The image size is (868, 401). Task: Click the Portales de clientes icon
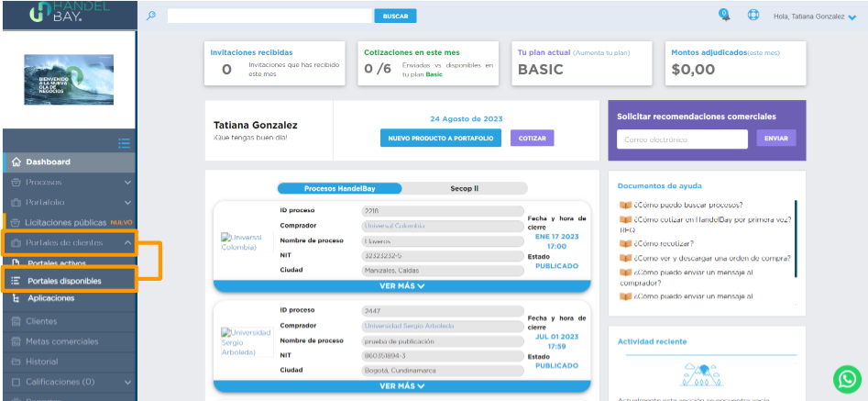click(x=16, y=242)
